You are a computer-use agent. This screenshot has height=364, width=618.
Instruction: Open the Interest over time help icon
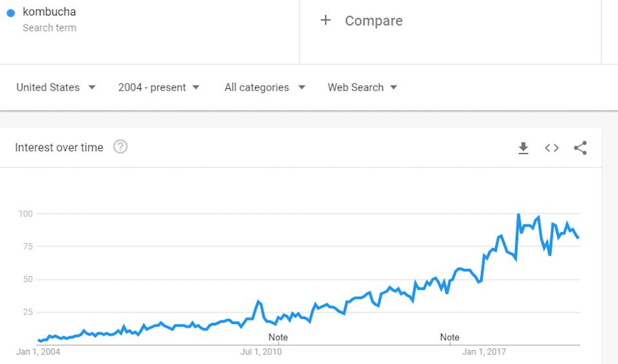pyautogui.click(x=120, y=147)
